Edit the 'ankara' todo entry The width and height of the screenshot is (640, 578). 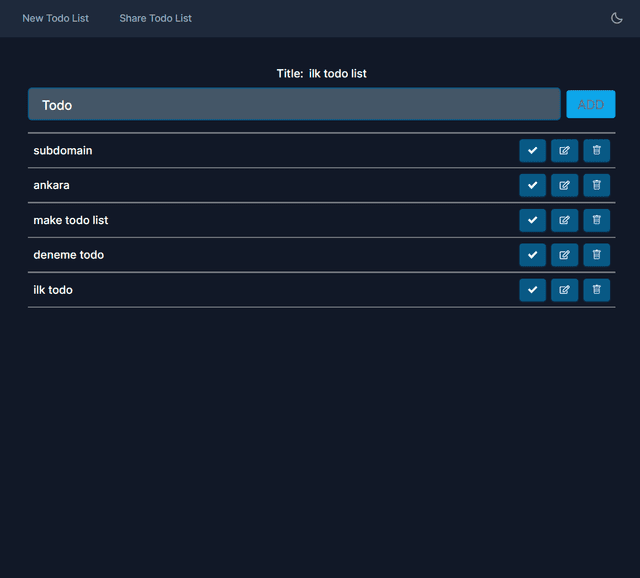click(x=564, y=185)
